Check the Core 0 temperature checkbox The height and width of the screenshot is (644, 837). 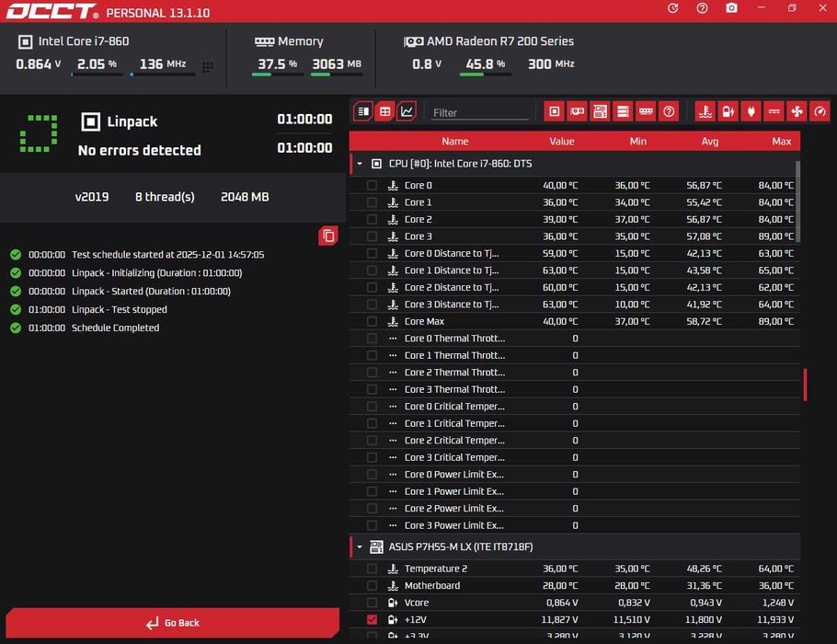click(x=372, y=185)
